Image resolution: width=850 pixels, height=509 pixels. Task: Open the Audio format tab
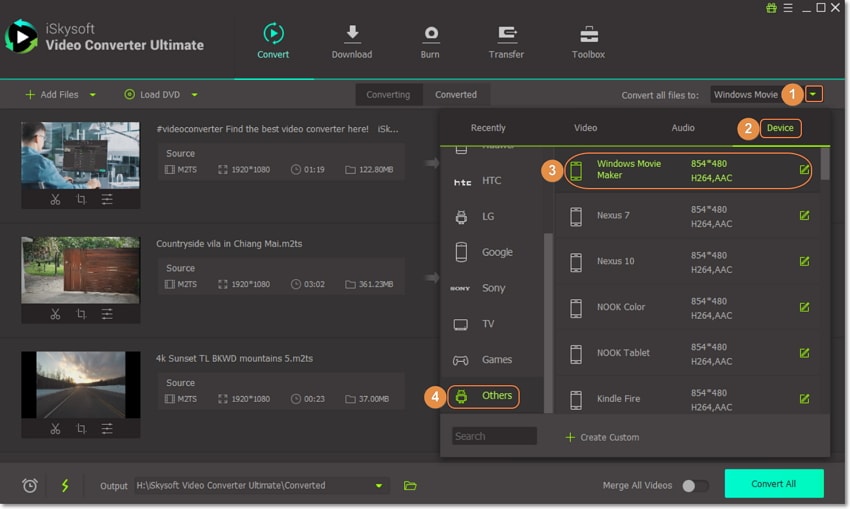(x=683, y=128)
